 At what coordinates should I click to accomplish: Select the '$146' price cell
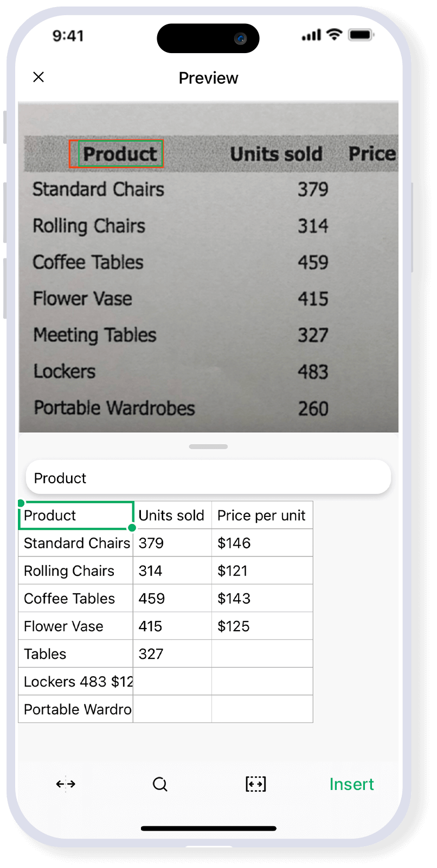262,543
